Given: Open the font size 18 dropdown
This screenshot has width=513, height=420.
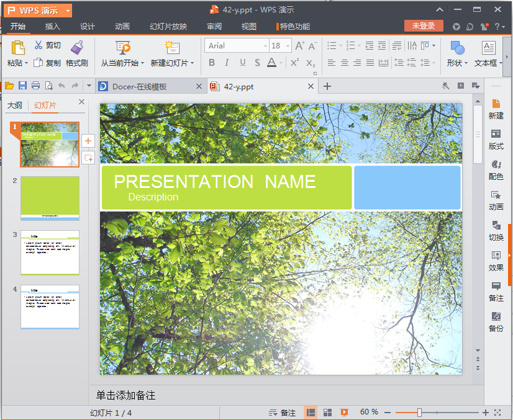Looking at the screenshot, I should tap(288, 46).
